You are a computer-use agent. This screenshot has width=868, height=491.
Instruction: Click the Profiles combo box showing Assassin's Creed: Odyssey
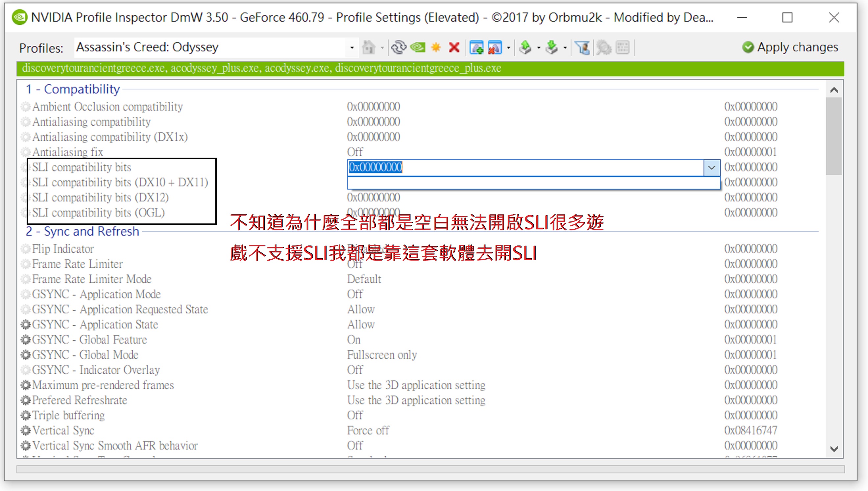tap(216, 47)
